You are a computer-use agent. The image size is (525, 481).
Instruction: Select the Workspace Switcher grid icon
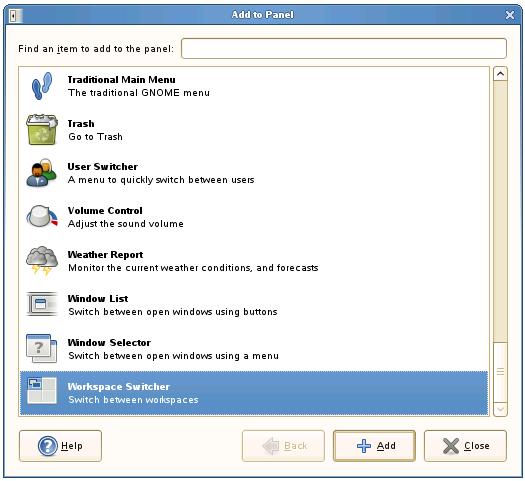pyautogui.click(x=42, y=391)
